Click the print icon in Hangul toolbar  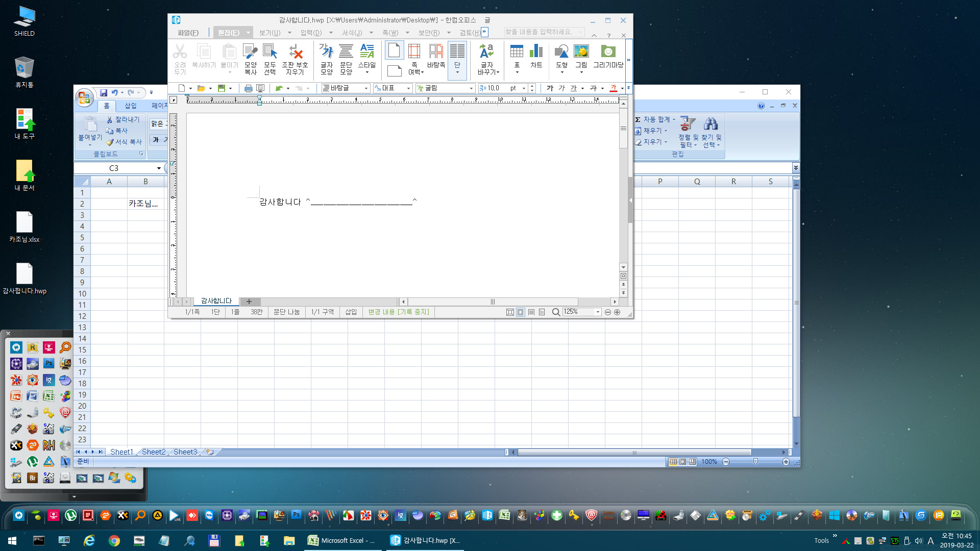248,88
